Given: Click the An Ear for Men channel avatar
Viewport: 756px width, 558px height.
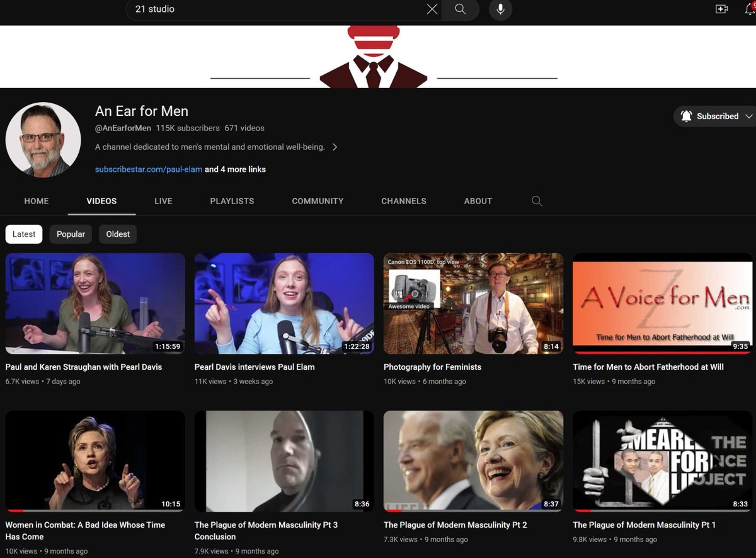Looking at the screenshot, I should (43, 139).
